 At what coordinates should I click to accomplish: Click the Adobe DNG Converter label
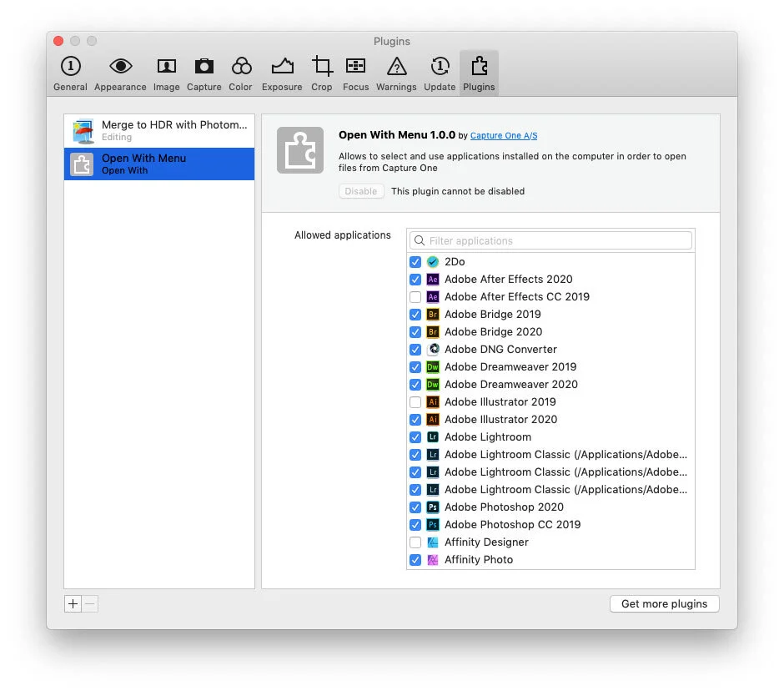pos(500,349)
